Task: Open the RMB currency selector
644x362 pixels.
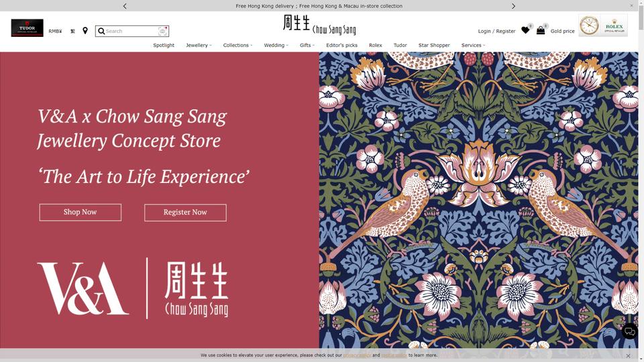Action: point(55,32)
